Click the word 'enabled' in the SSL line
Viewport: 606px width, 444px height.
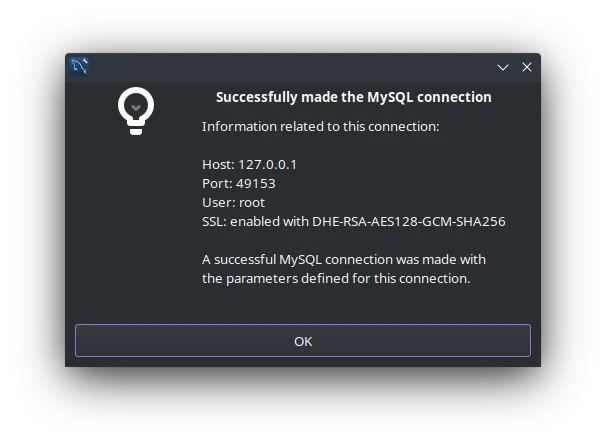click(x=256, y=221)
